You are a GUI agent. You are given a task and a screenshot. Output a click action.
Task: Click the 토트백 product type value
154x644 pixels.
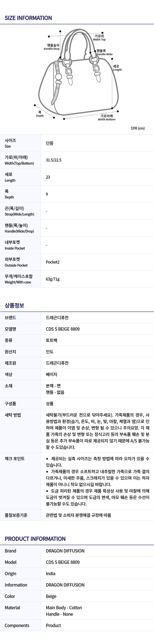pos(51,340)
